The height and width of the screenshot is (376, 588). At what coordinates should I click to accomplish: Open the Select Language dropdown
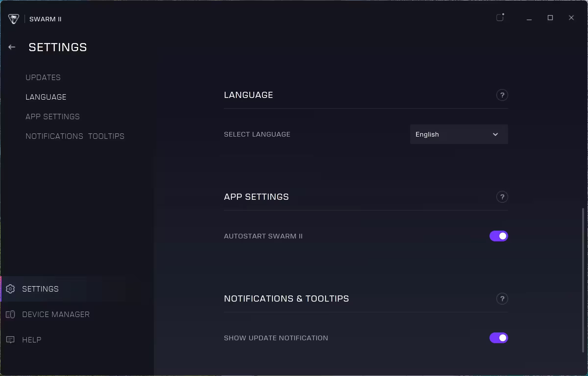coord(459,134)
